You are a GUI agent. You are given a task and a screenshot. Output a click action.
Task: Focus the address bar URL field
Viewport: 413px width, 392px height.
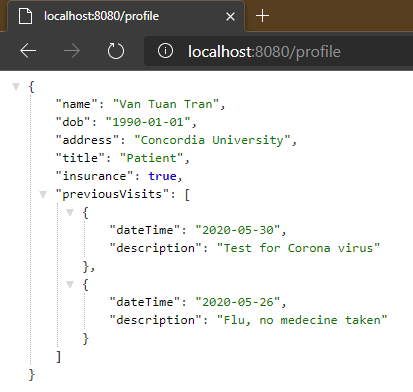pyautogui.click(x=278, y=51)
